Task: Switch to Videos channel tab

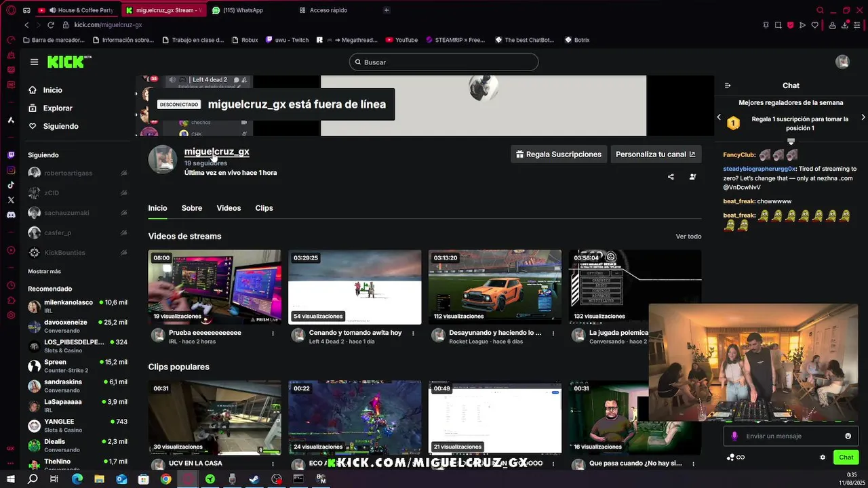Action: click(x=229, y=208)
